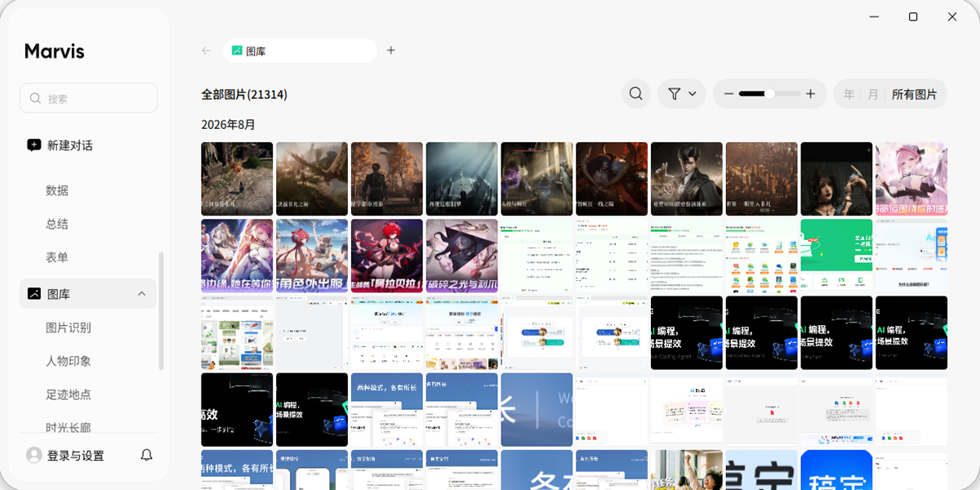This screenshot has width=980, height=490.
Task: Open the dark-coated man portrait thumbnail
Action: pyautogui.click(x=687, y=179)
